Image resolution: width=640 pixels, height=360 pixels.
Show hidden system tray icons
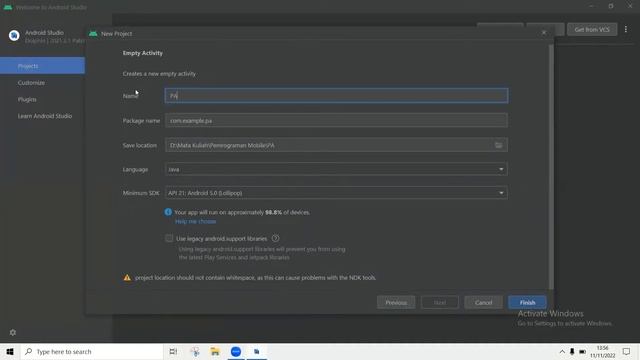[562, 351]
